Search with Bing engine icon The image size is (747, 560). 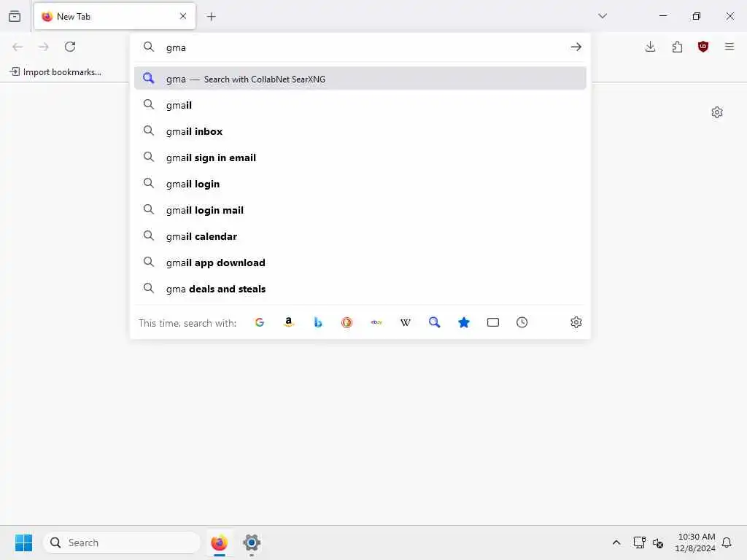click(x=318, y=322)
